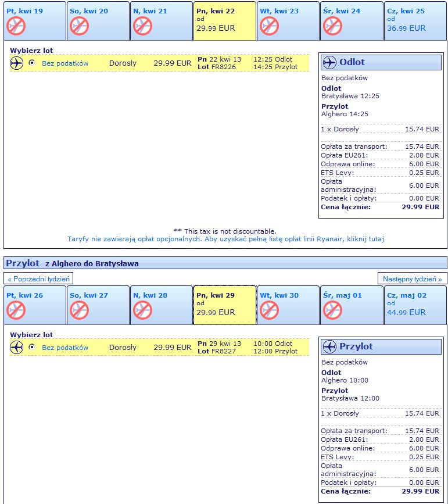Click the 36.99 EUR price on kwi 25
The image size is (448, 504).
click(x=406, y=28)
